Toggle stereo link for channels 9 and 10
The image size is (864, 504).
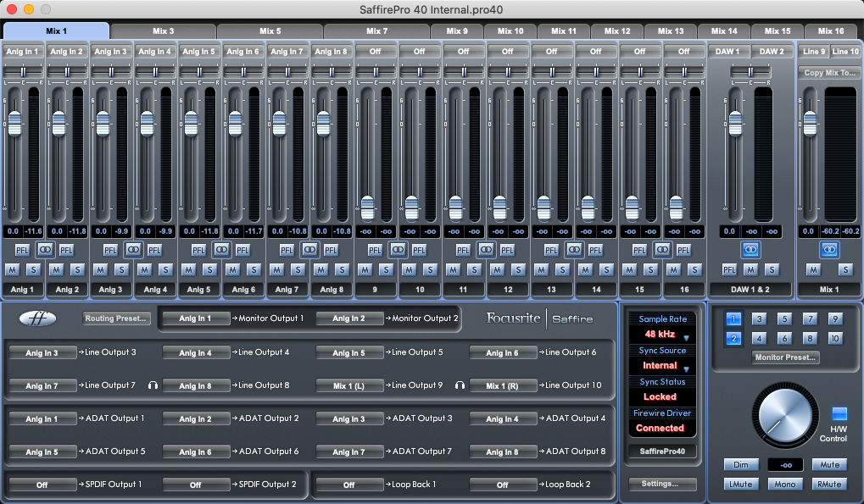click(x=398, y=250)
